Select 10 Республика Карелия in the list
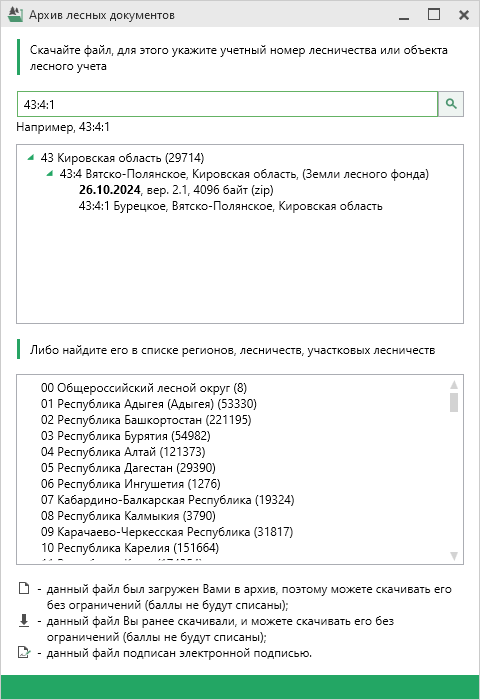480x700 pixels. click(x=130, y=548)
